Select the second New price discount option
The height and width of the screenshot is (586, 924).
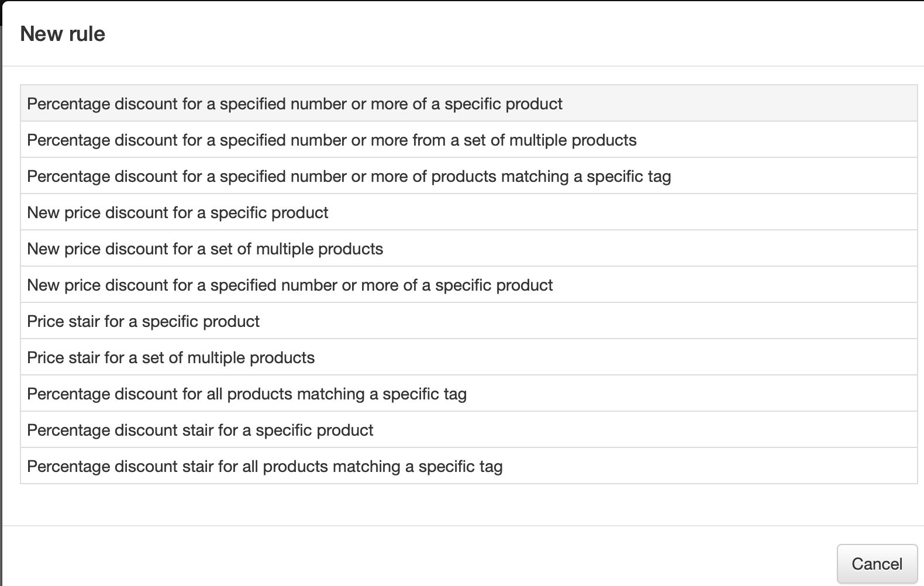tap(205, 249)
